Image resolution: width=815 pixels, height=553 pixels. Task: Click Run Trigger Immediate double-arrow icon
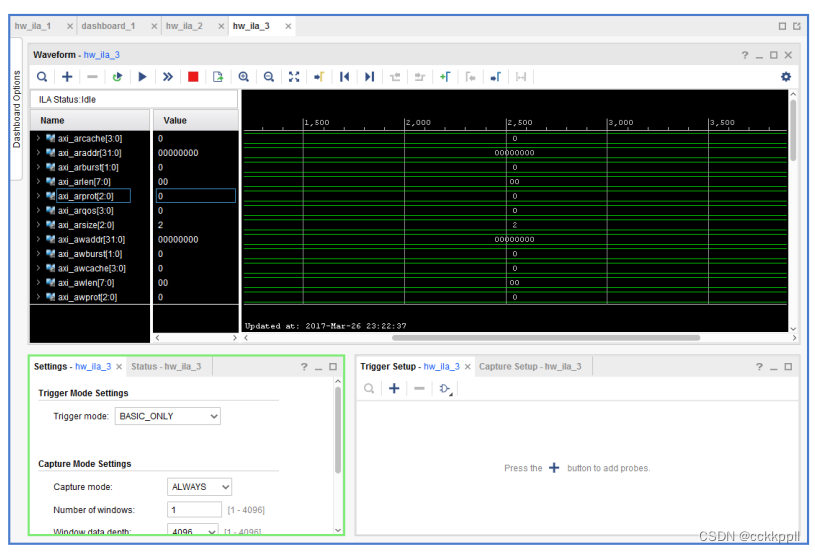pos(167,77)
